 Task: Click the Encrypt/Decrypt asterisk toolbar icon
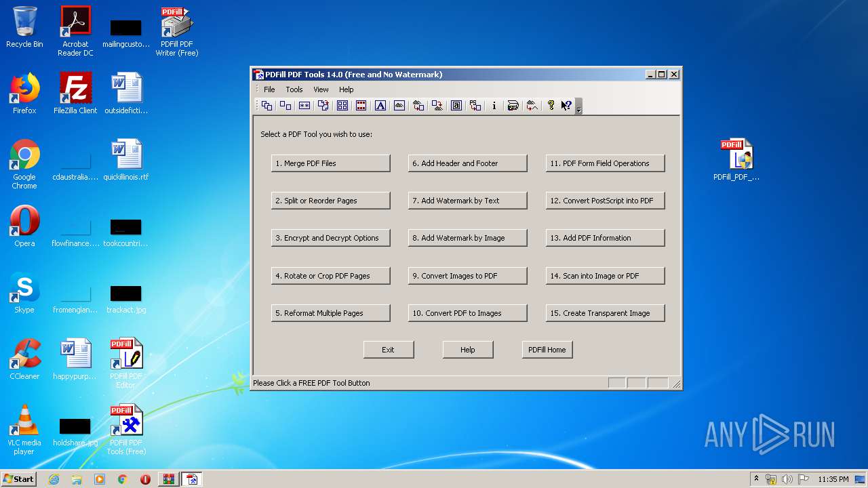(304, 106)
